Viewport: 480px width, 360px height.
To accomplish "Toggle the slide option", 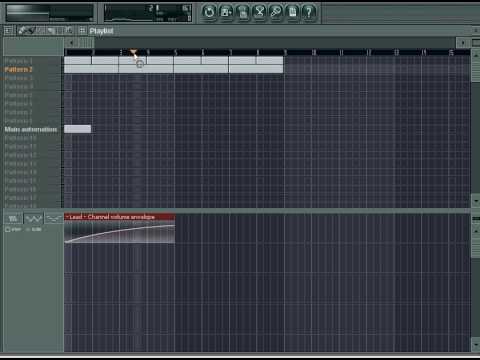I will click(34, 229).
